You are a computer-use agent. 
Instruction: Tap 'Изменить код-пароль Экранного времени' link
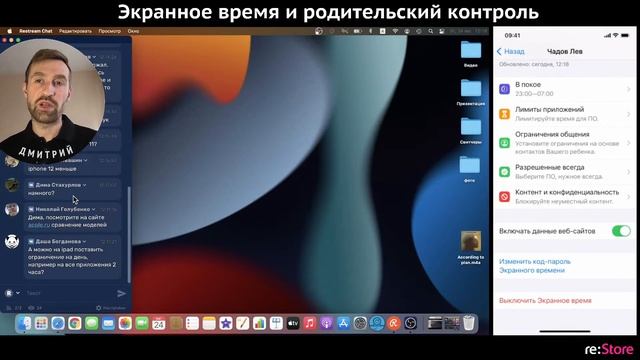[535, 266]
